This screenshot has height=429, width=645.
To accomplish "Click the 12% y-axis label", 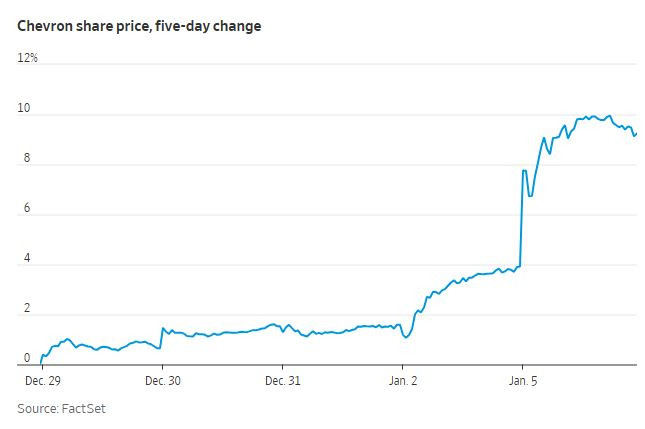I will pos(28,58).
